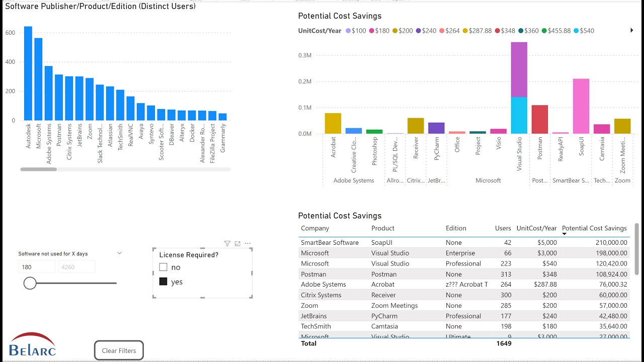644x362 pixels.
Task: Select the $455.88 legend swatch
Action: tap(544, 31)
